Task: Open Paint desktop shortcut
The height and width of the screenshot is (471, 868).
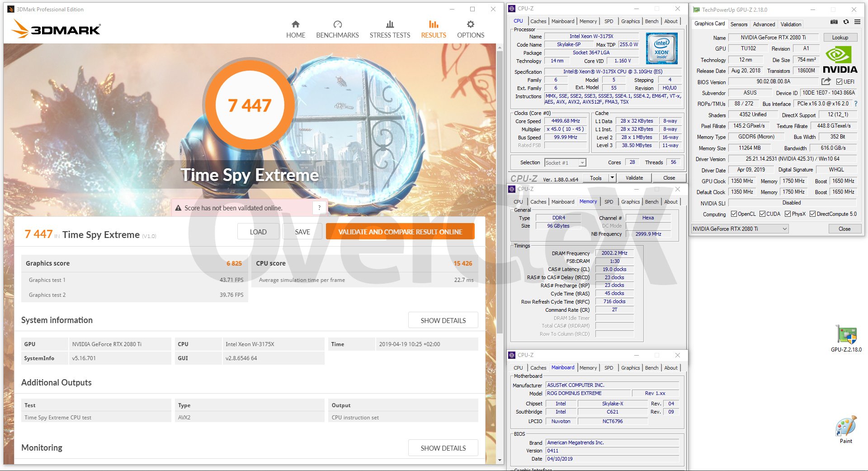Action: coord(846,430)
